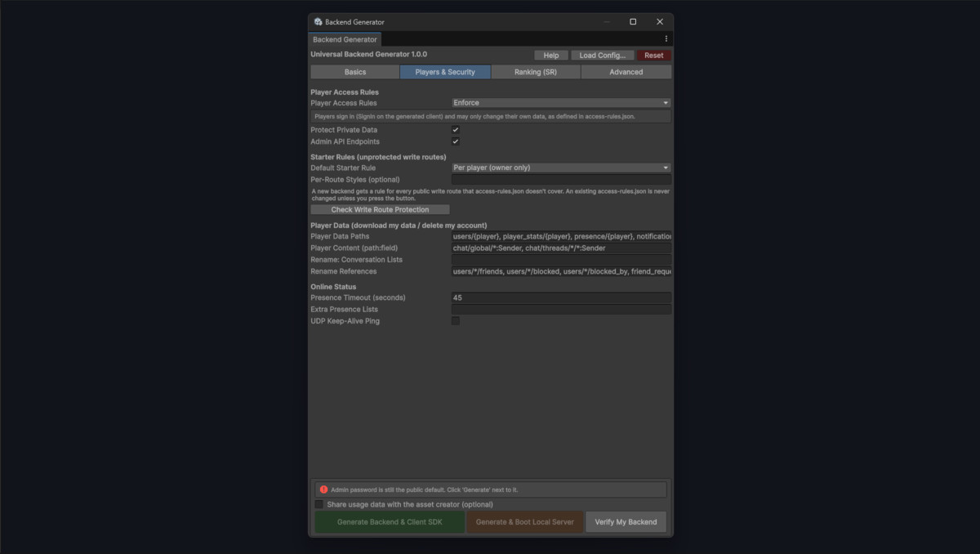Screen dimensions: 980x554
Task: Click the Player Data Paths field
Action: (561, 236)
